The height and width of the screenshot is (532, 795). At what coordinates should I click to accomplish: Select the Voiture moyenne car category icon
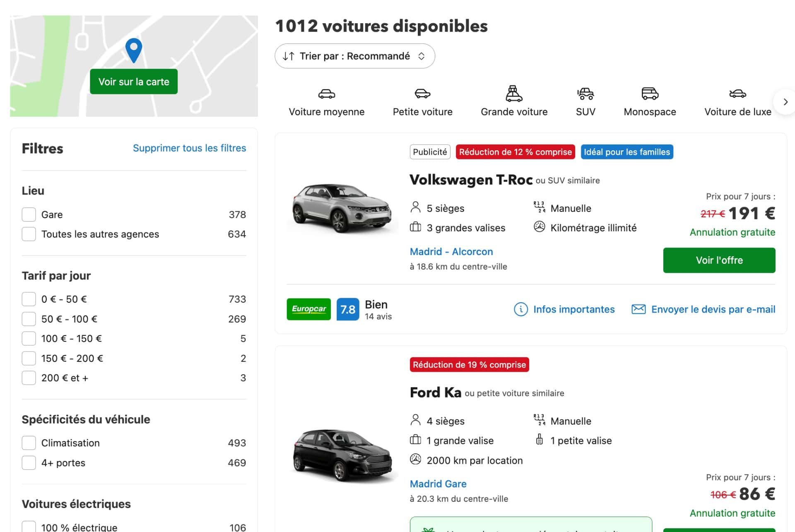(326, 94)
